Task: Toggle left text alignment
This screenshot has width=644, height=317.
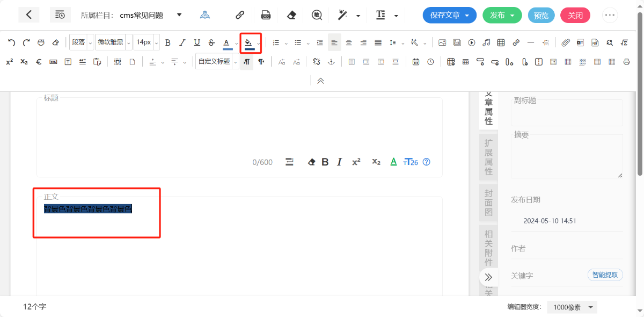Action: point(334,42)
